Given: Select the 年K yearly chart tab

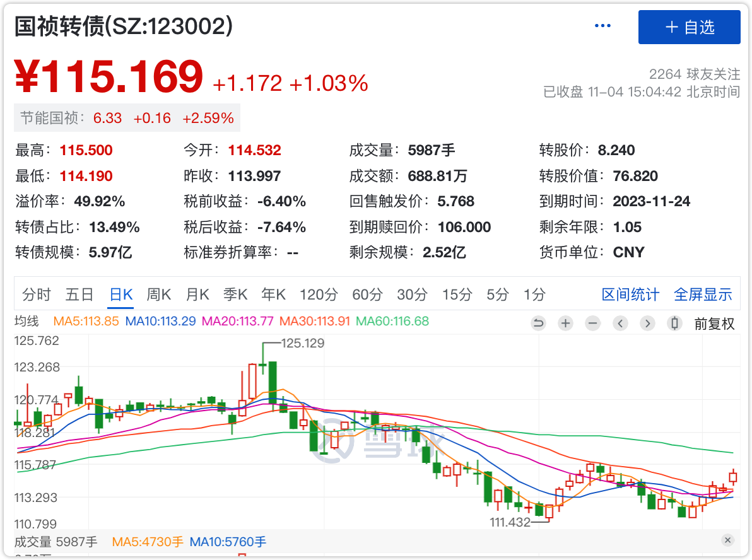Looking at the screenshot, I should pyautogui.click(x=274, y=295).
